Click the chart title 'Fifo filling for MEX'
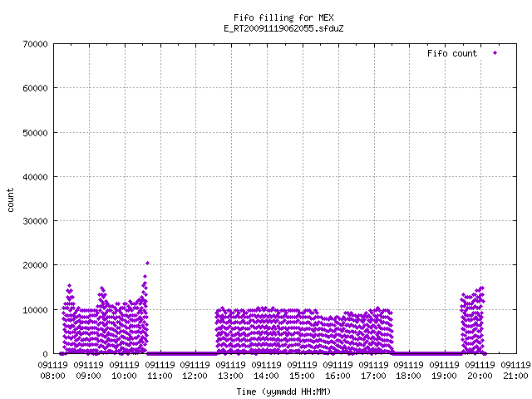Image resolution: width=532 pixels, height=399 pixels. pyautogui.click(x=283, y=17)
